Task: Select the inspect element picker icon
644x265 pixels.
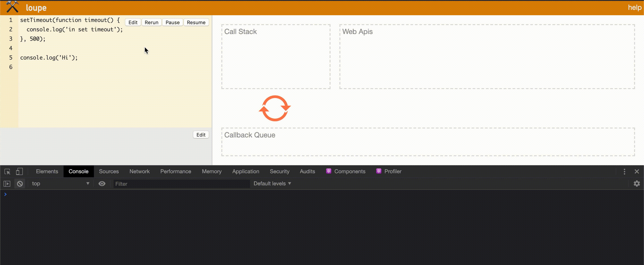Action: click(7, 171)
